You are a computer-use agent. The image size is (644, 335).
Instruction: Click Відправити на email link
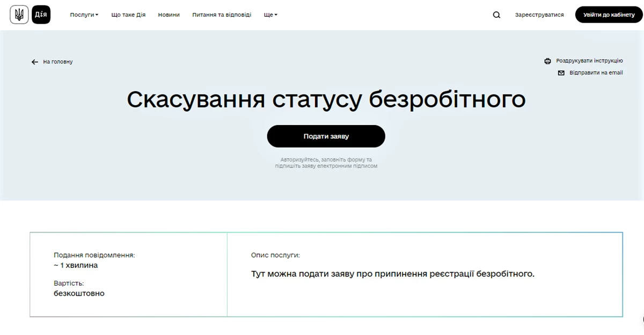596,73
